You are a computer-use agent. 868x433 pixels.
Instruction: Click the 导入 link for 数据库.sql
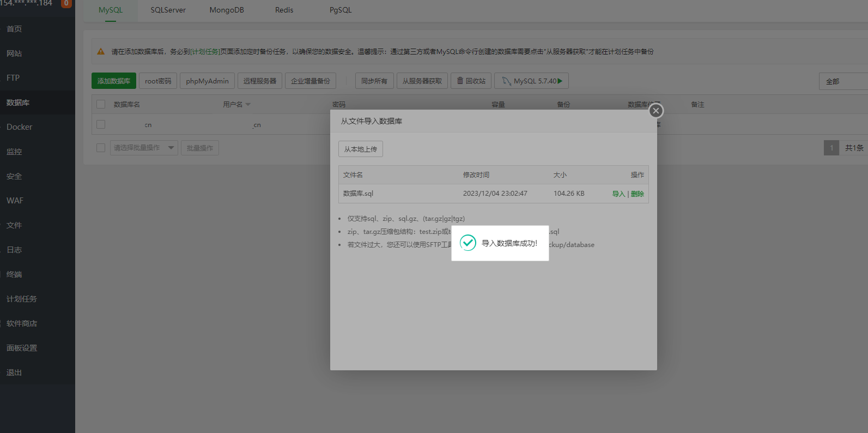tap(618, 194)
